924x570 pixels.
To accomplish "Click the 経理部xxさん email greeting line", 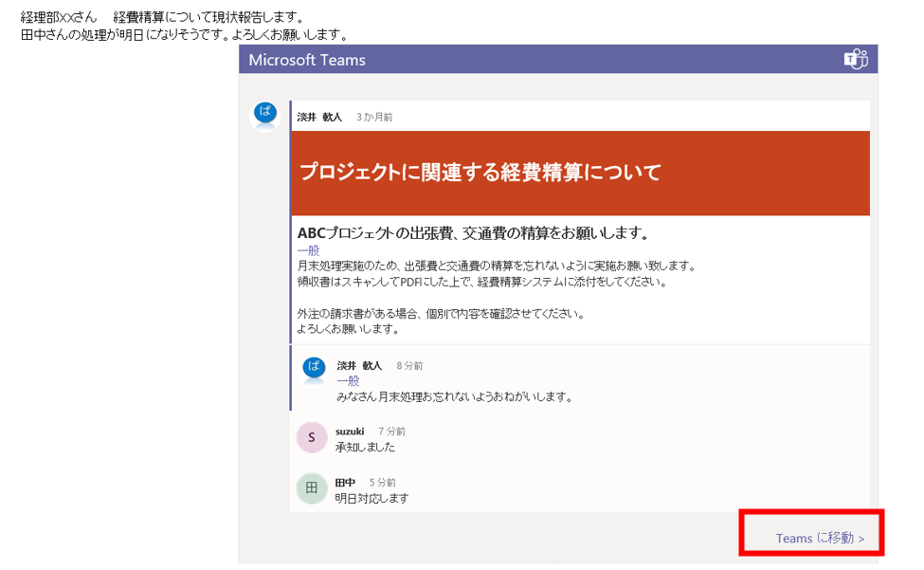I will click(x=163, y=17).
